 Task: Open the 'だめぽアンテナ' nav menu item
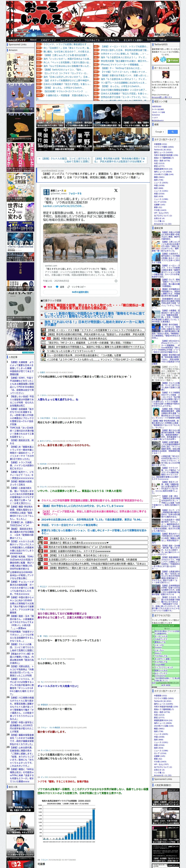tap(48, 40)
